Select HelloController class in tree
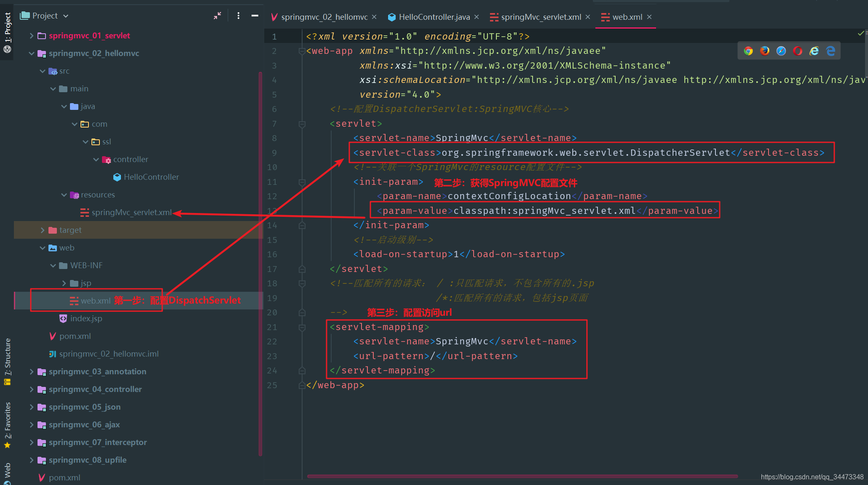Viewport: 868px width, 485px height. 146,177
